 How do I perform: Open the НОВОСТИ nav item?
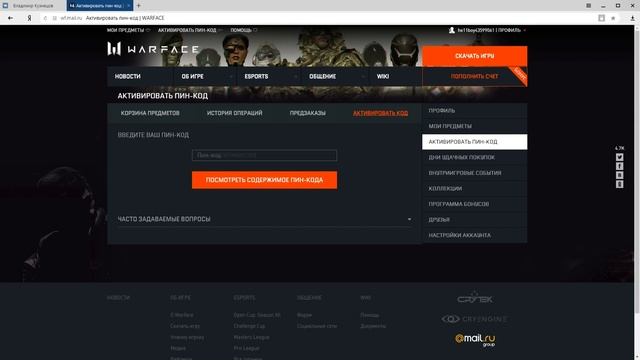tap(127, 76)
